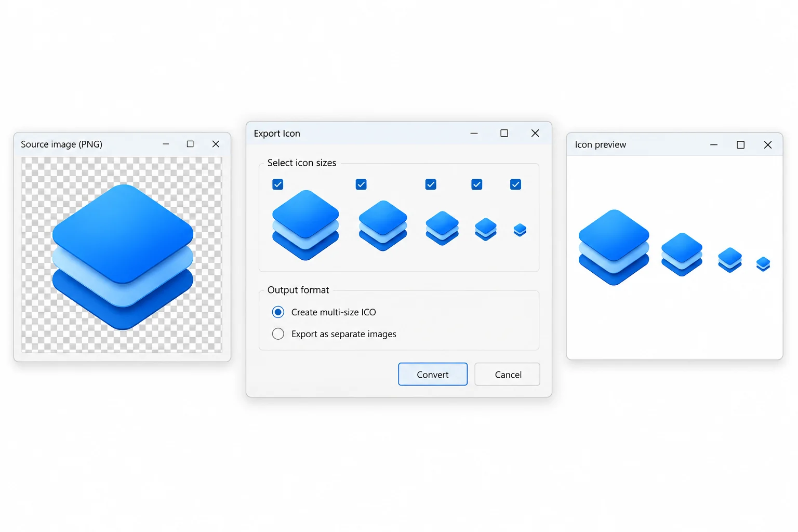Click the Source image (PNG) title text
798x532 pixels.
click(x=61, y=144)
